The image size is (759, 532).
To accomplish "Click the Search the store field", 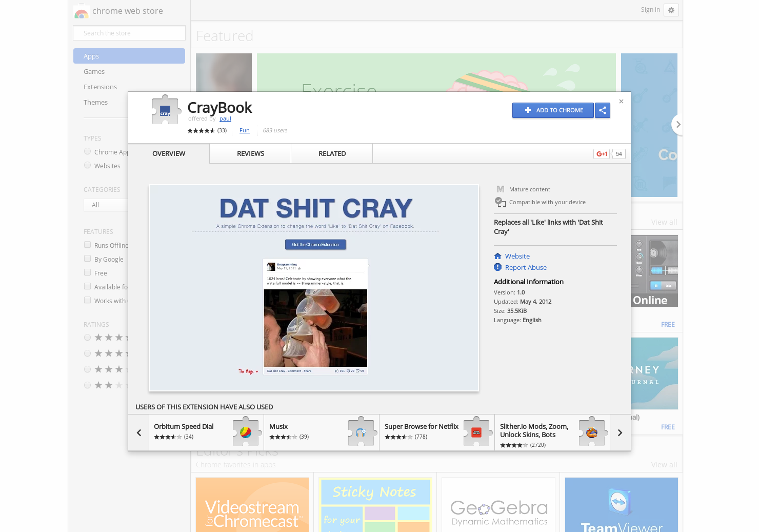I will click(129, 33).
